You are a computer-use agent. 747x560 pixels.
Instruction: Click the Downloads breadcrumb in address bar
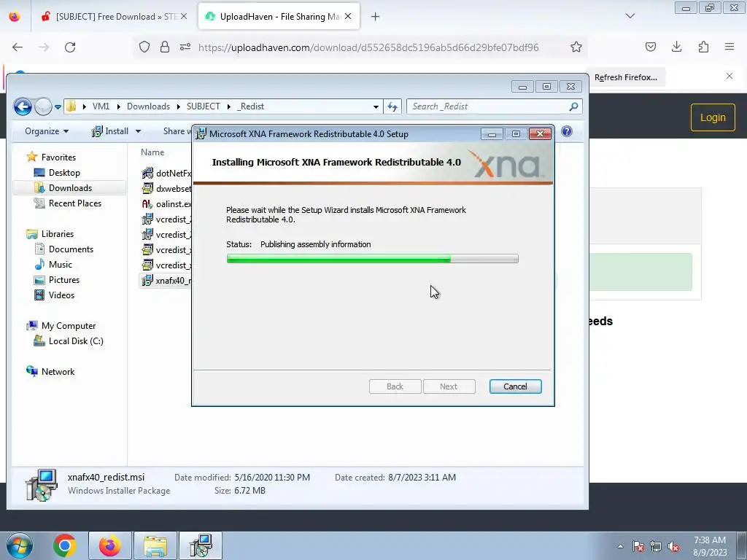(148, 106)
